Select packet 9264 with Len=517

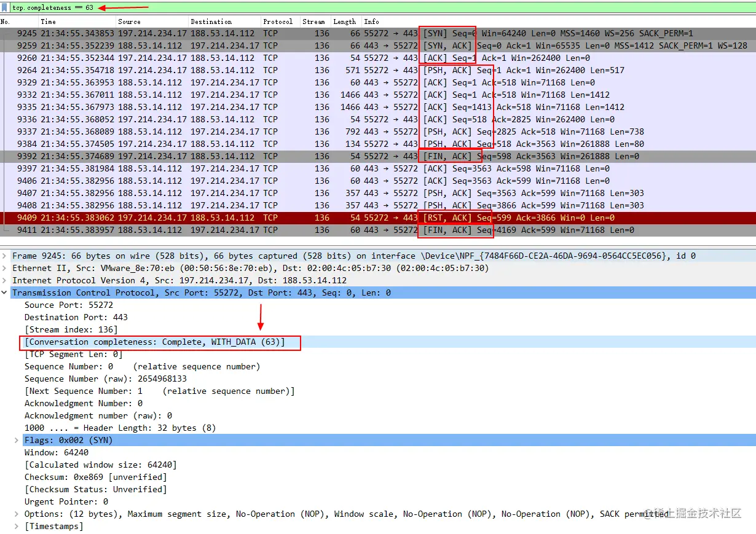tap(378, 70)
